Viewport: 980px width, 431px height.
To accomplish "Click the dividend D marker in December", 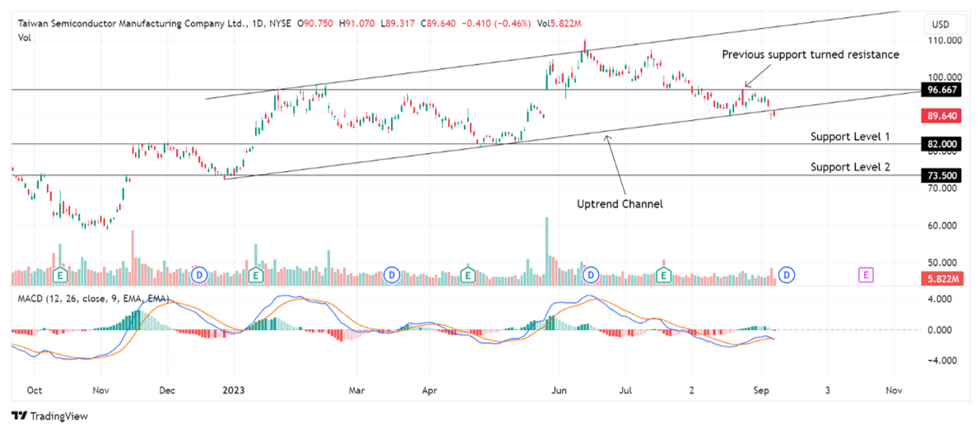I will [199, 274].
